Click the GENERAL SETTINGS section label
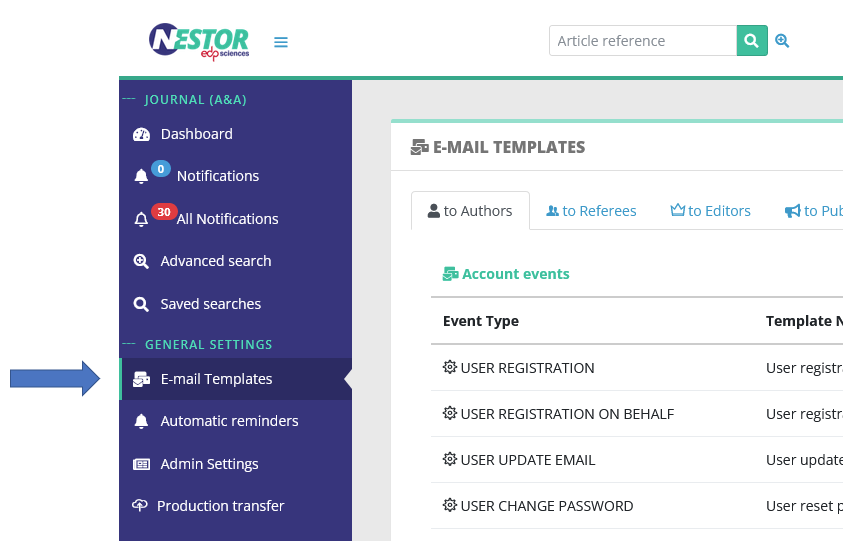This screenshot has height=541, width=843. pyautogui.click(x=209, y=345)
